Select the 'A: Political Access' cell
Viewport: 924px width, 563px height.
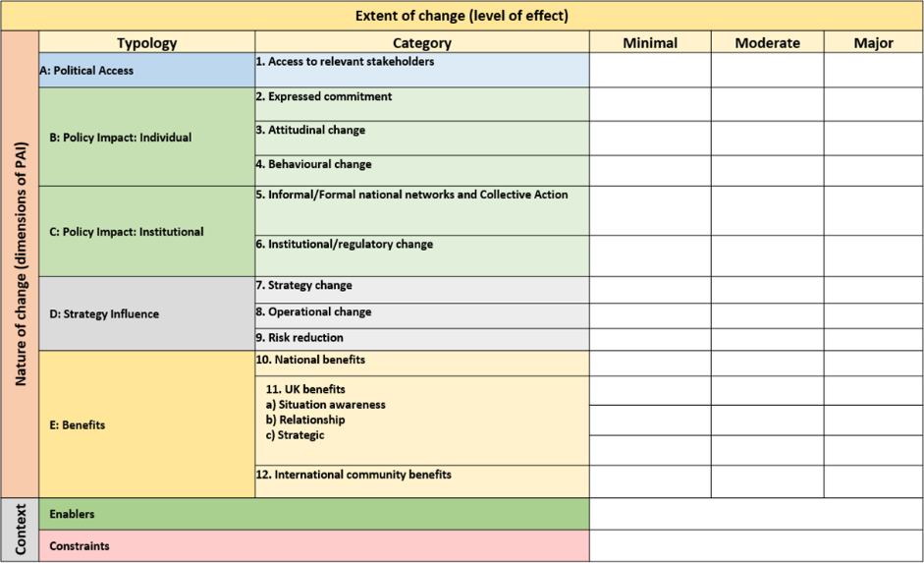click(x=146, y=70)
